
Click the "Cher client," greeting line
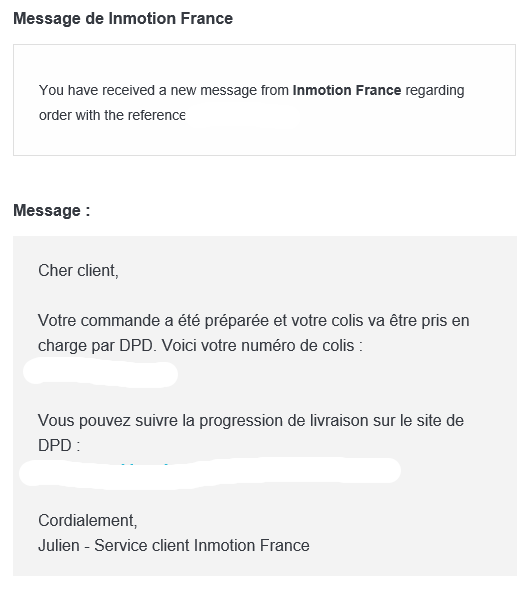tap(78, 270)
